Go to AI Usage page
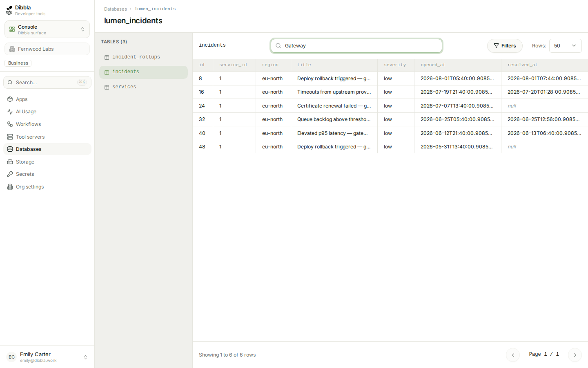Screen dimensions: 588x368 (x=47, y=112)
